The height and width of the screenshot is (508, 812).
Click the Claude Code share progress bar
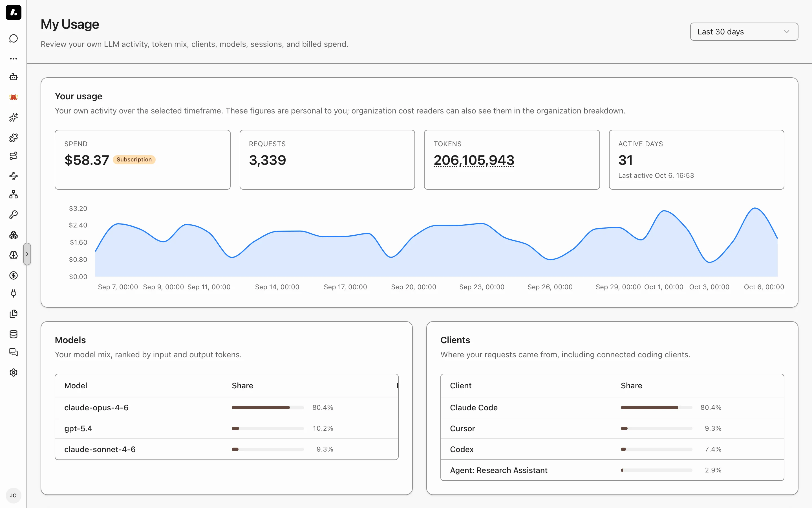click(x=656, y=408)
